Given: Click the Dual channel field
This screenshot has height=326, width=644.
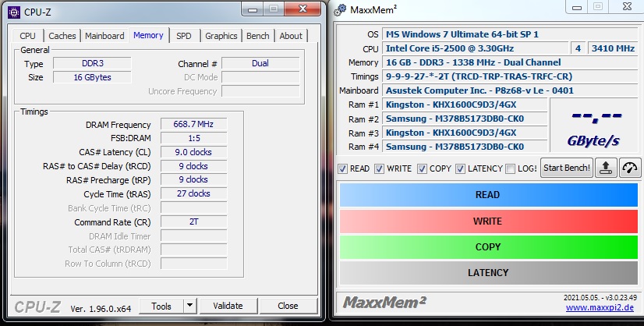Looking at the screenshot, I should [260, 63].
